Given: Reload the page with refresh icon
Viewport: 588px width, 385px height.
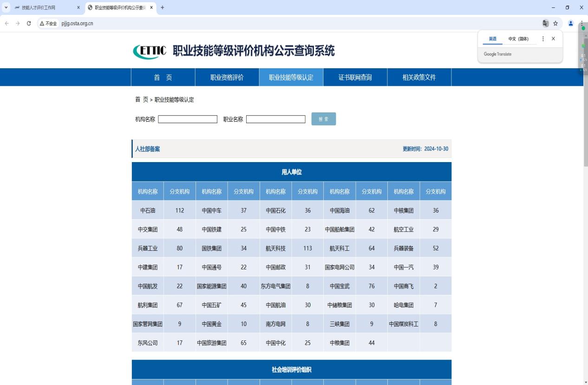Looking at the screenshot, I should click(29, 24).
